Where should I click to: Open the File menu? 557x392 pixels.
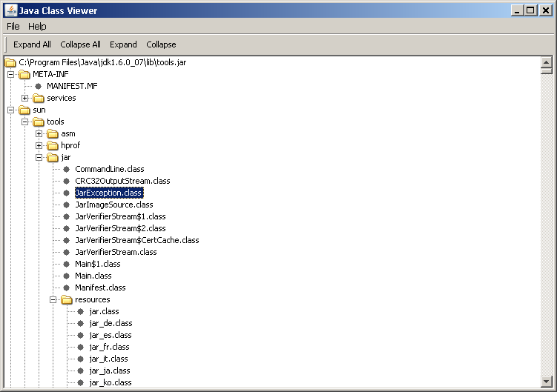point(13,27)
